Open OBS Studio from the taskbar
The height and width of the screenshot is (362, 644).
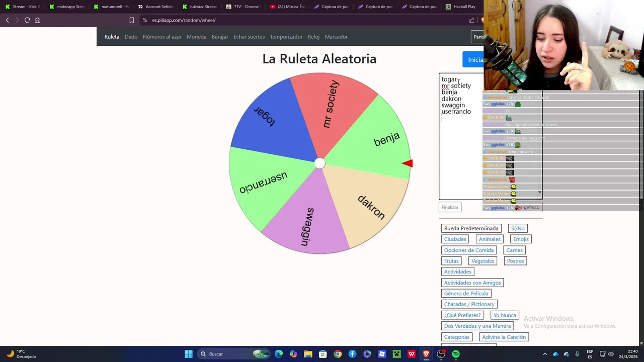(441, 354)
